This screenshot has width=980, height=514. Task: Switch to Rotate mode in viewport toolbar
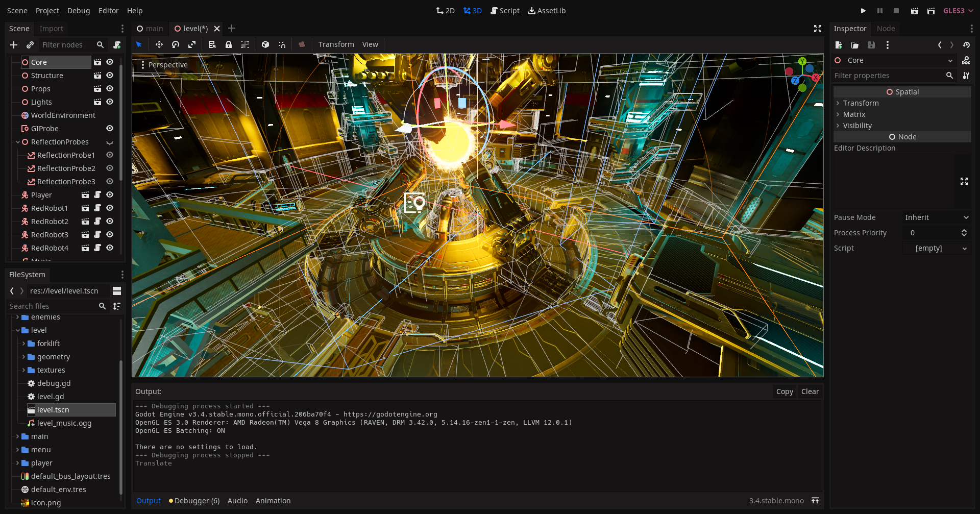(x=176, y=44)
